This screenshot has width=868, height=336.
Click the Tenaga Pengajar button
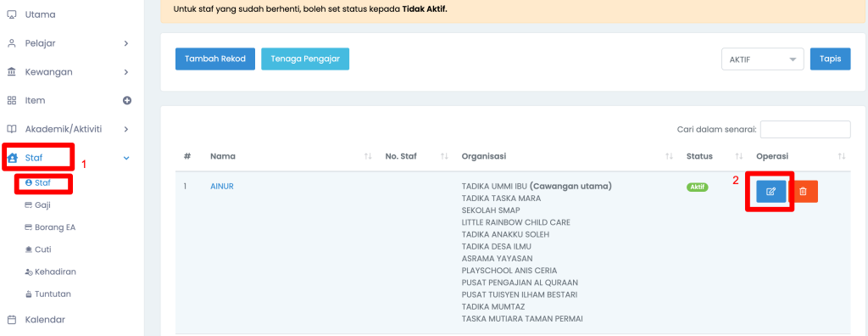coord(305,59)
